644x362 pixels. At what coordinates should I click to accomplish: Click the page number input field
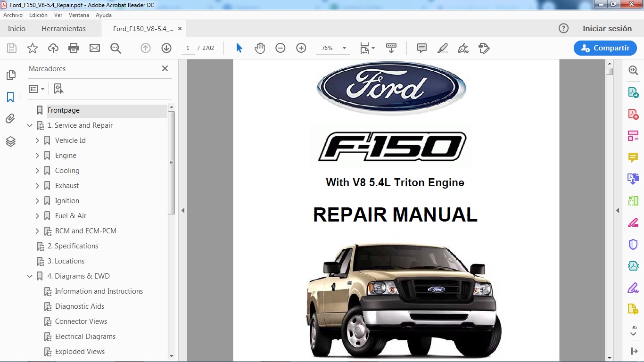pos(188,48)
